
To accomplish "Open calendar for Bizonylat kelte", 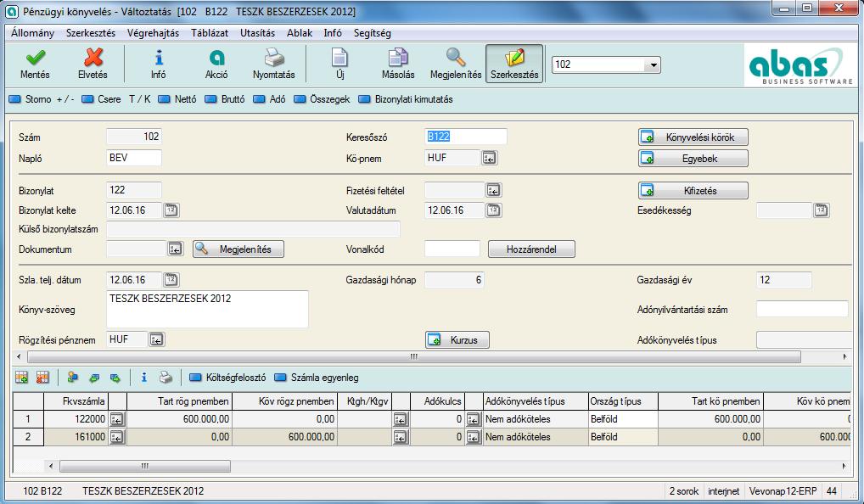I will (171, 210).
